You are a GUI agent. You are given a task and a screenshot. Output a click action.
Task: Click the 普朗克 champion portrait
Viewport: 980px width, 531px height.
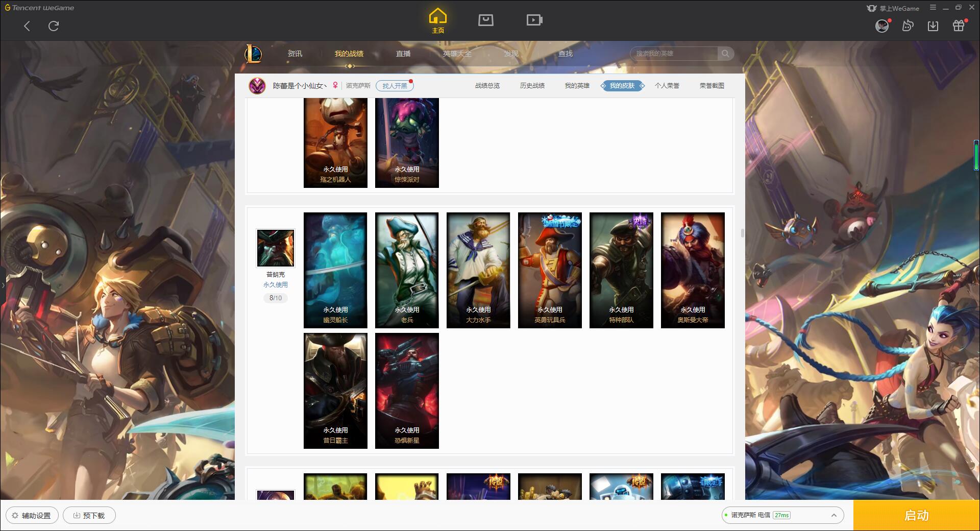pyautogui.click(x=276, y=248)
